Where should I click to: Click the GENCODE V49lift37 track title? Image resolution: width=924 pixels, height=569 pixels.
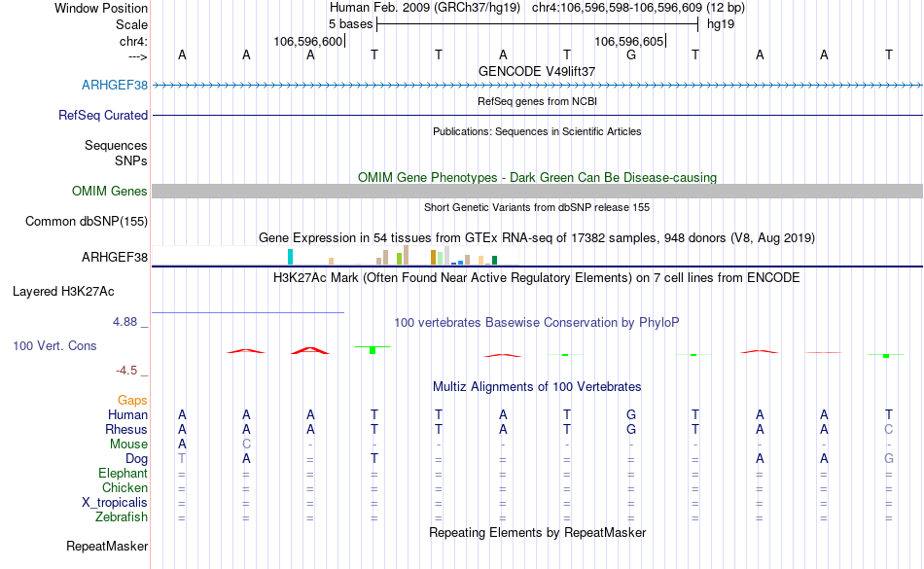pos(536,71)
